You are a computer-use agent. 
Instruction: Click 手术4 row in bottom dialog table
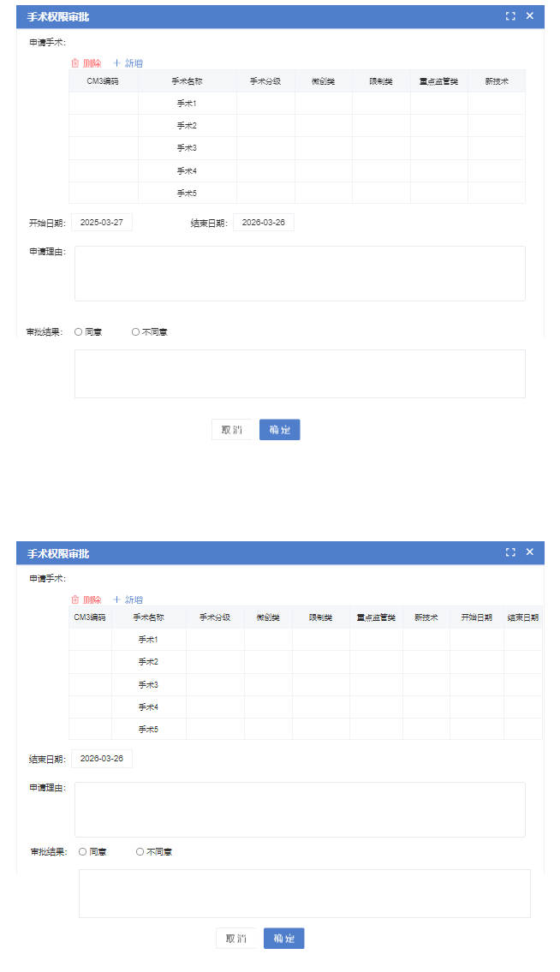coord(306,707)
